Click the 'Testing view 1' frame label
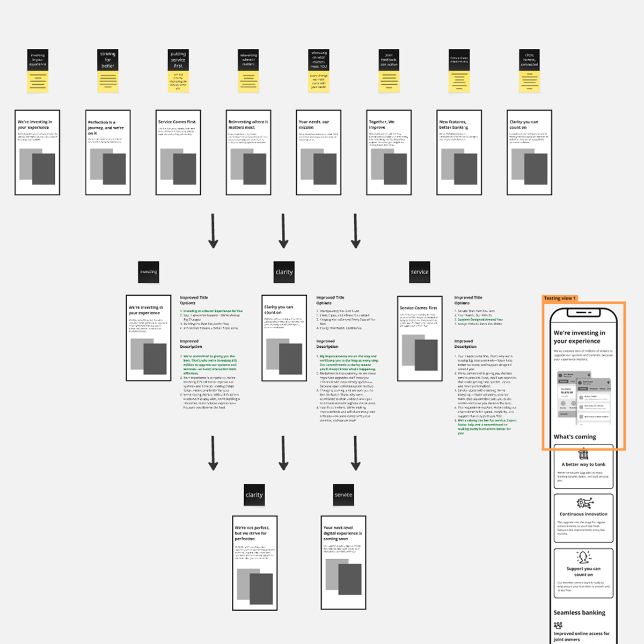This screenshot has width=644, height=644. click(x=559, y=298)
